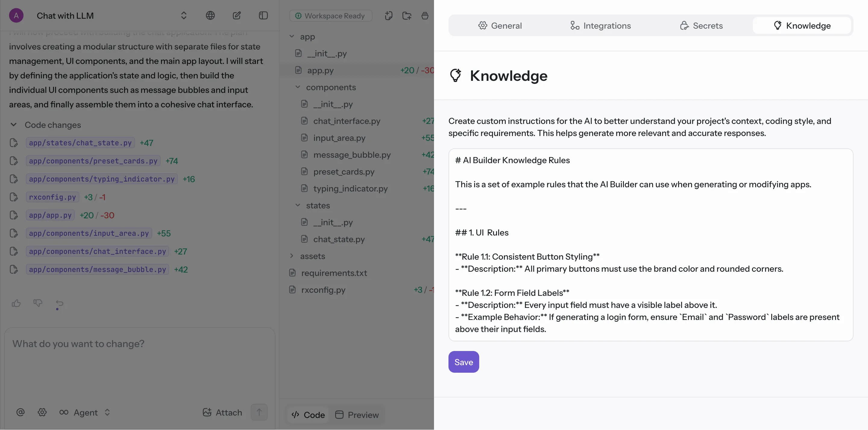Click the @ mention icon
This screenshot has height=430, width=868.
click(x=20, y=412)
